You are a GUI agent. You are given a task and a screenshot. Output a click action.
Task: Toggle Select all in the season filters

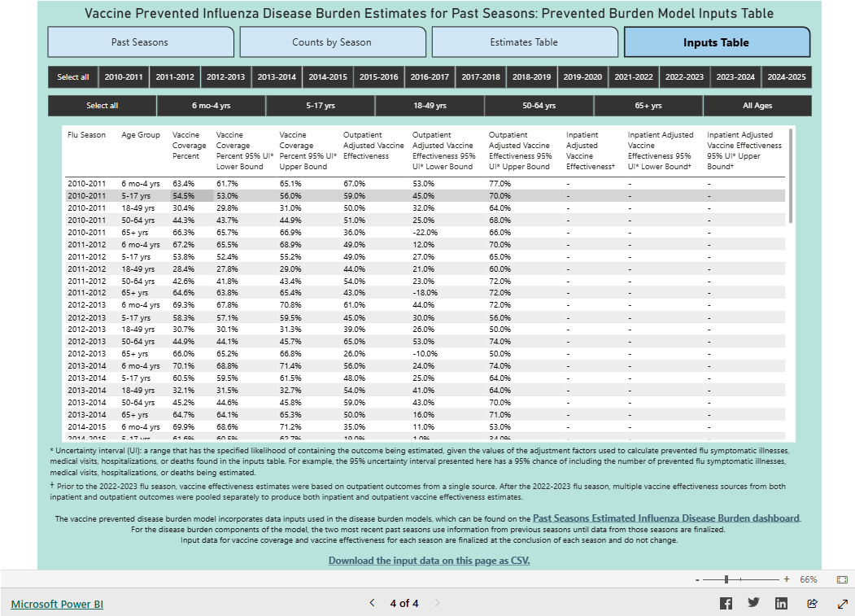point(72,77)
